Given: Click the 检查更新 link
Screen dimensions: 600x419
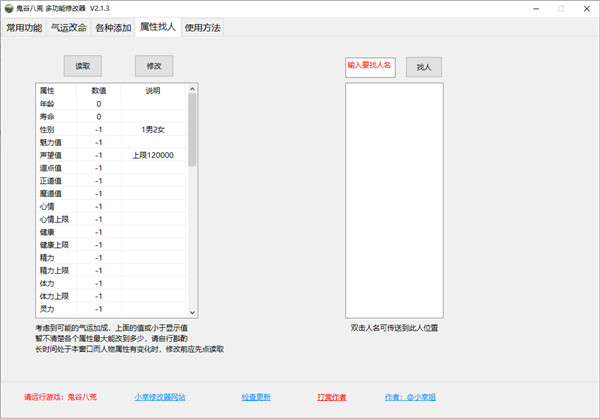Looking at the screenshot, I should pos(256,397).
